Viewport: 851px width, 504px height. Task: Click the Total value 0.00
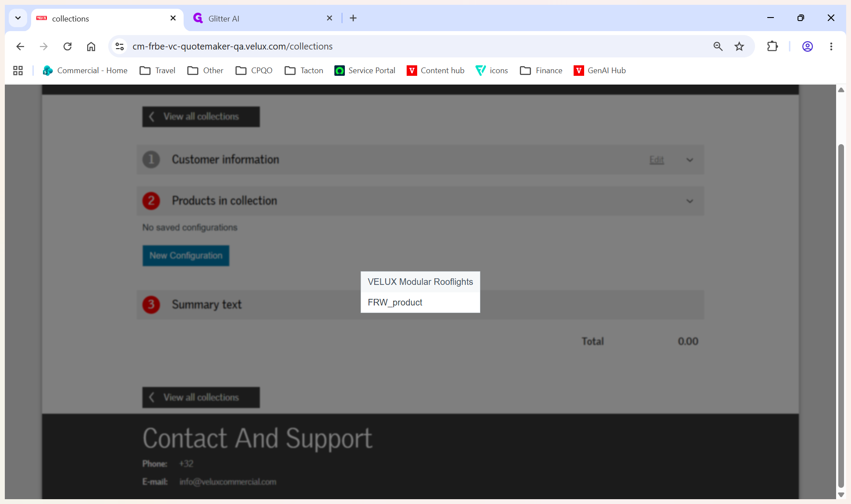point(688,341)
